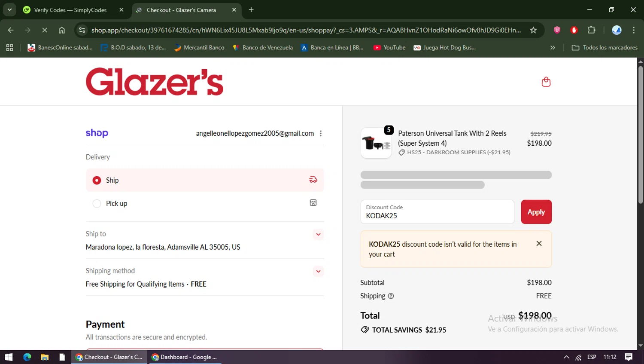Click the Paterson tank product thumbnail

pos(376,143)
